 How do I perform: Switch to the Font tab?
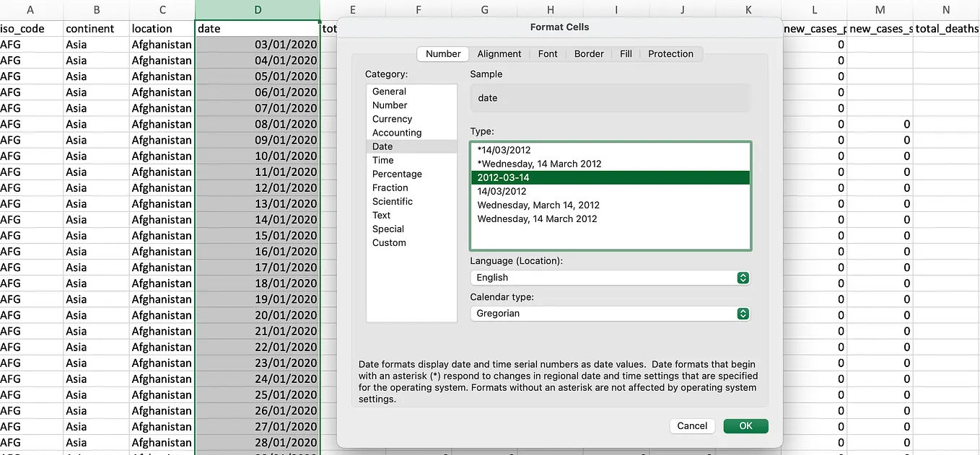tap(548, 54)
